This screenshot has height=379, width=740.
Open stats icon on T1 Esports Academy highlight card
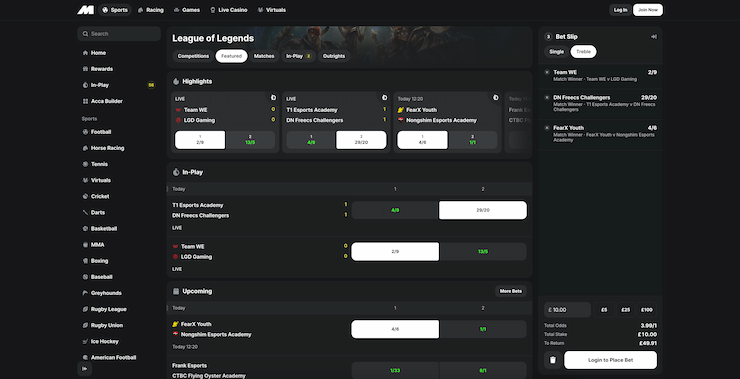[x=384, y=98]
